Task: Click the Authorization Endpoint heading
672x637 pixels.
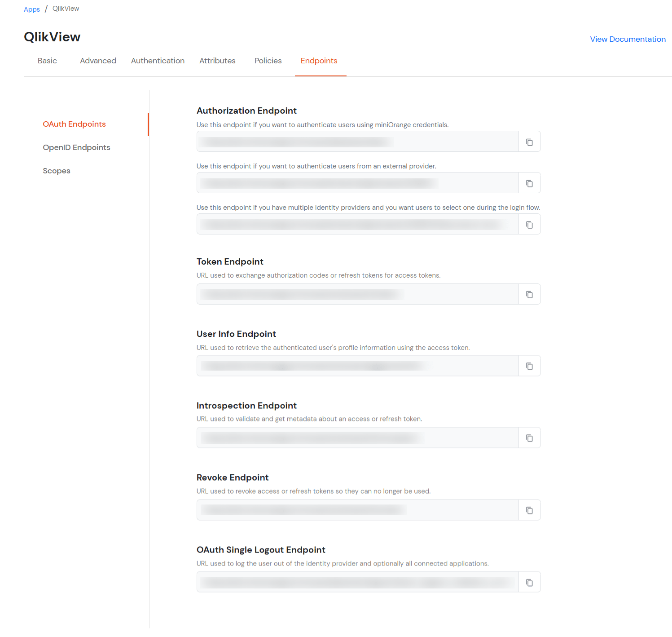Action: point(246,111)
